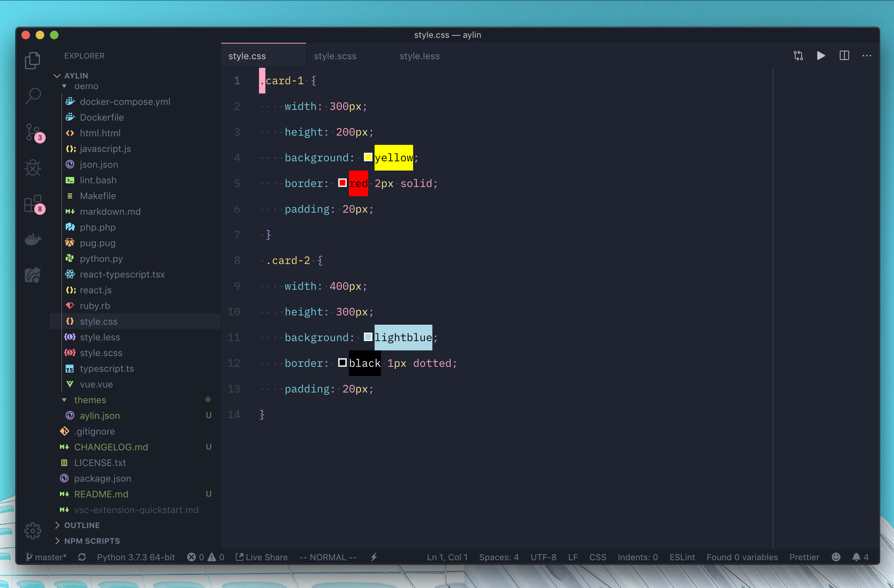Open python.py in the explorer

click(101, 259)
